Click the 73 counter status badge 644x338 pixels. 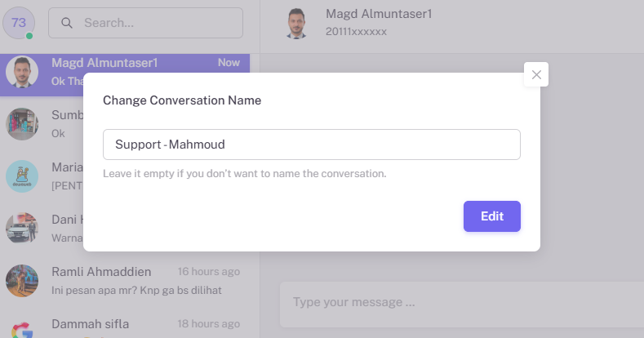click(19, 23)
